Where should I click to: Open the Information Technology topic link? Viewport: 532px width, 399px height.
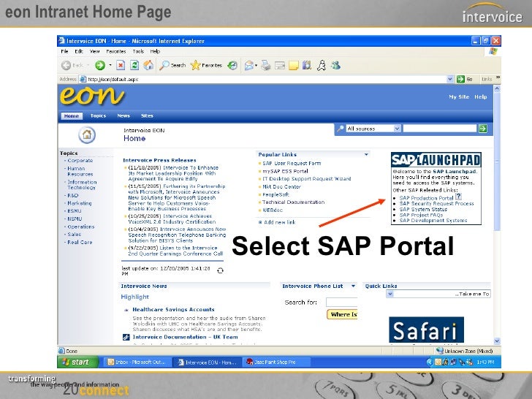pos(82,185)
